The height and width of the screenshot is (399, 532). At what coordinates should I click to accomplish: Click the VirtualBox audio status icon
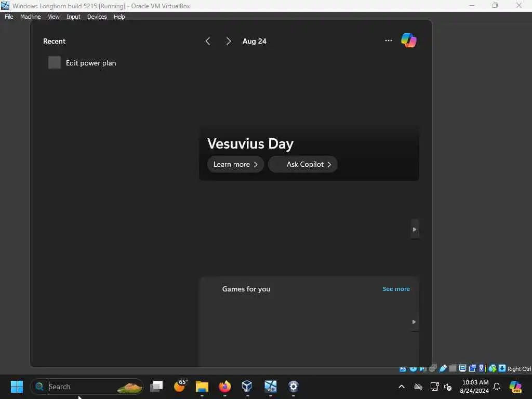[x=423, y=369]
